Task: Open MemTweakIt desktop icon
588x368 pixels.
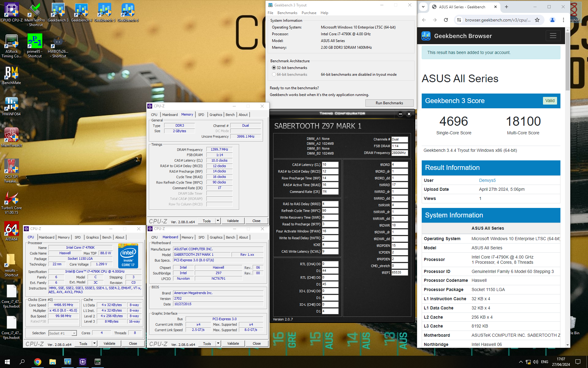Action: 12,138
